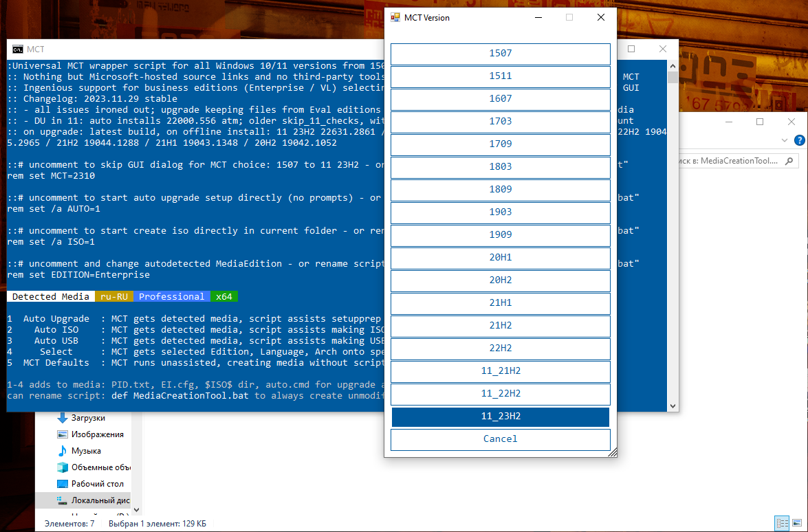Switch to large thumbnails view icon

796,523
